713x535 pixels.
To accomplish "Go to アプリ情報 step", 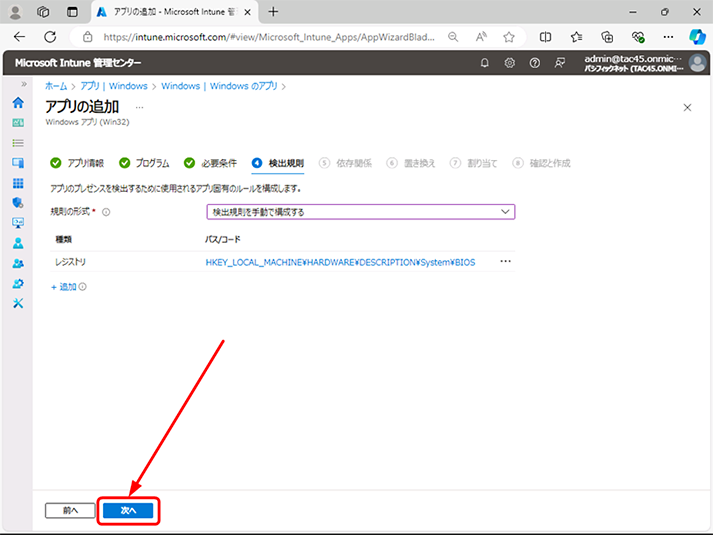I will (77, 163).
